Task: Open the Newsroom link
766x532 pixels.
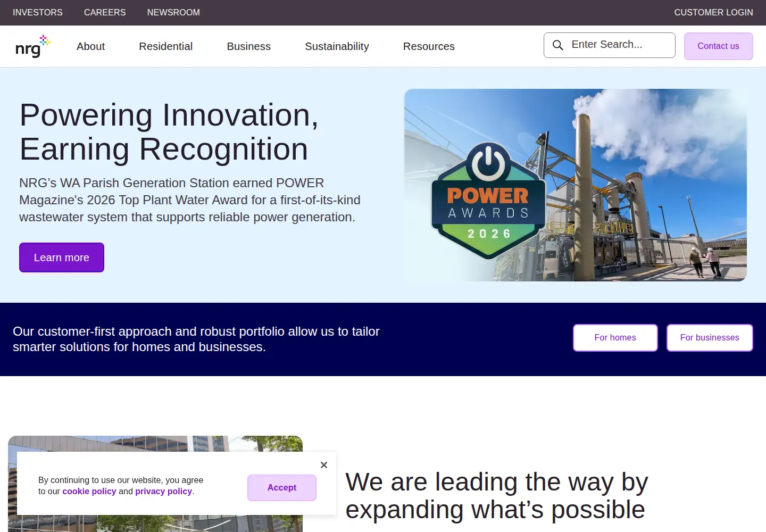Action: [x=173, y=12]
